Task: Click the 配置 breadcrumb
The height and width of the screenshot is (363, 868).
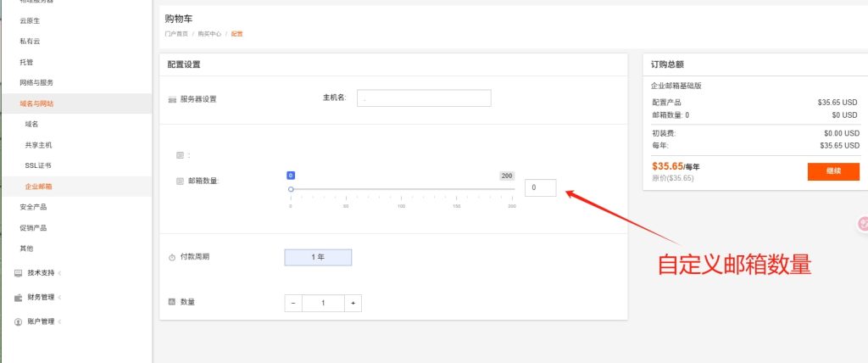Action: (237, 34)
